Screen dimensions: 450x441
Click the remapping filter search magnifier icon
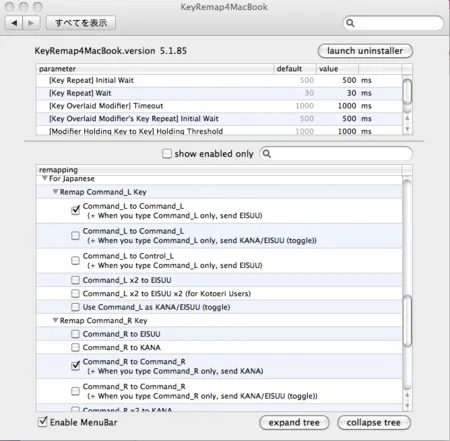267,154
